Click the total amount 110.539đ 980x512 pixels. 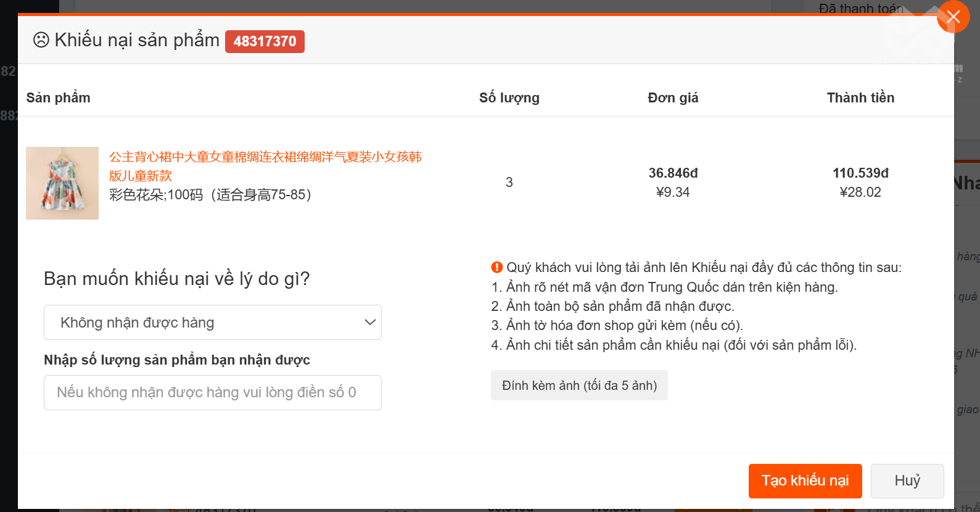click(x=860, y=173)
